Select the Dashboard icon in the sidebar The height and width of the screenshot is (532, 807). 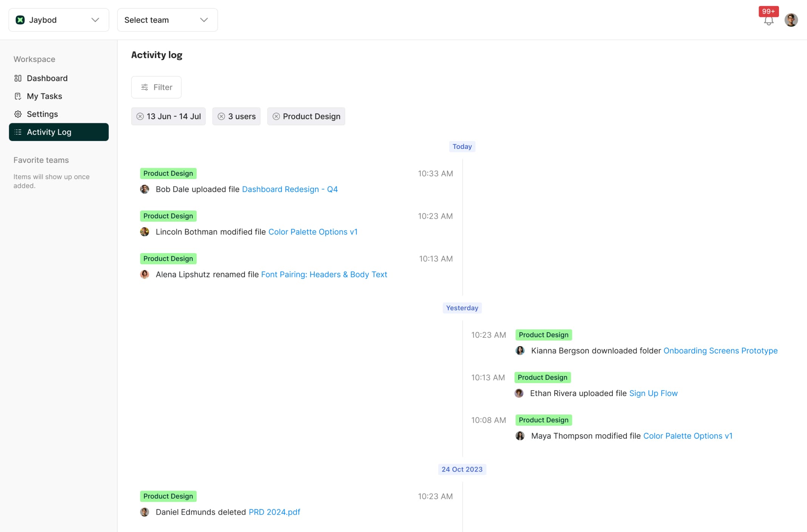click(x=18, y=78)
